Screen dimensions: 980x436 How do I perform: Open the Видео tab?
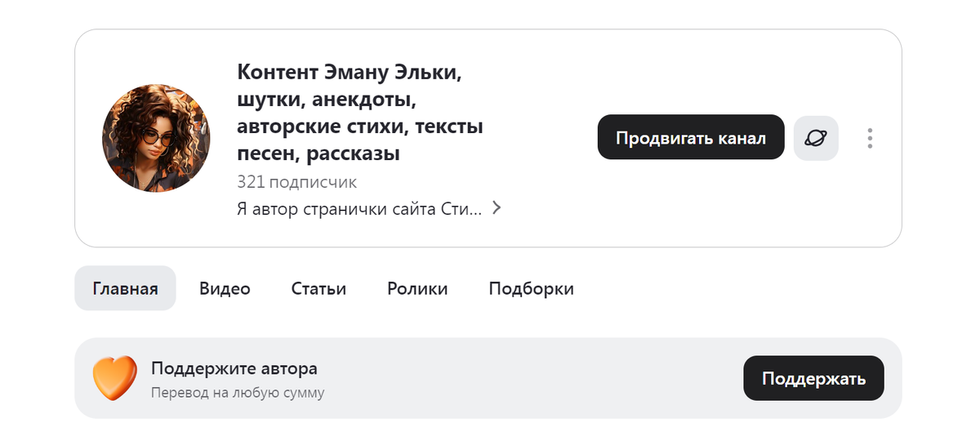click(225, 288)
